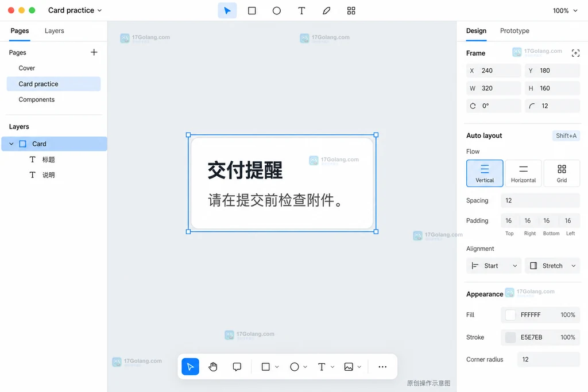Expand image tool options arrow in bottom bar

359,367
